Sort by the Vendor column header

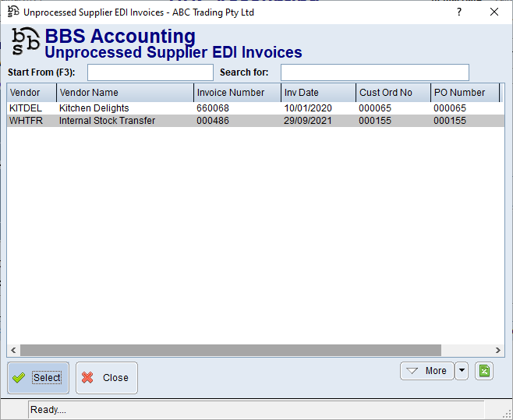[x=31, y=93]
